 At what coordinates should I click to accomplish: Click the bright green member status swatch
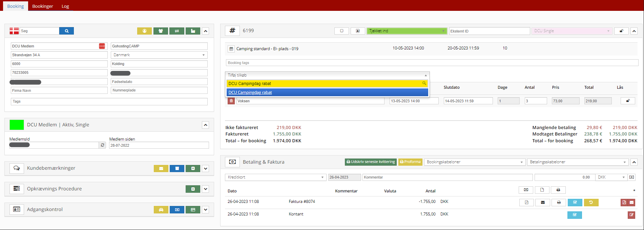point(17,125)
